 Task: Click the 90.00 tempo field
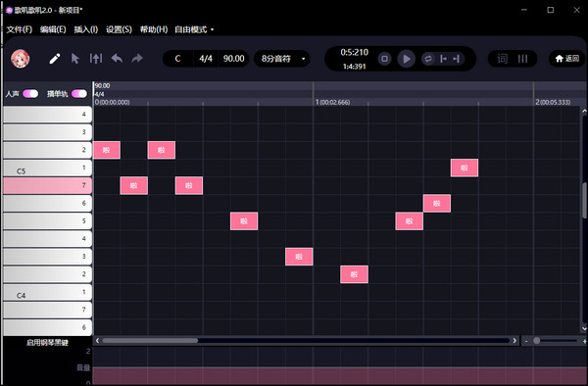pyautogui.click(x=233, y=59)
